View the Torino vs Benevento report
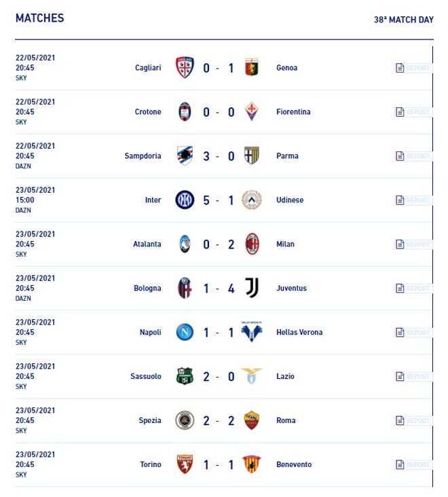 pyautogui.click(x=413, y=464)
